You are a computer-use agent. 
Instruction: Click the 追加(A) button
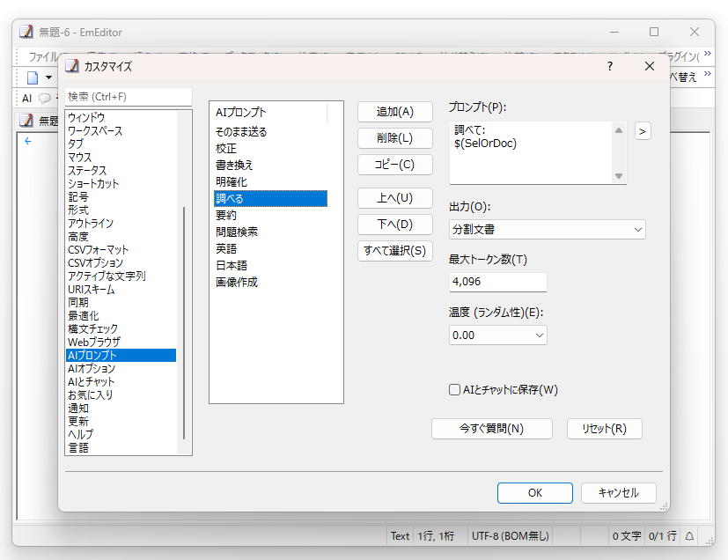coord(394,112)
